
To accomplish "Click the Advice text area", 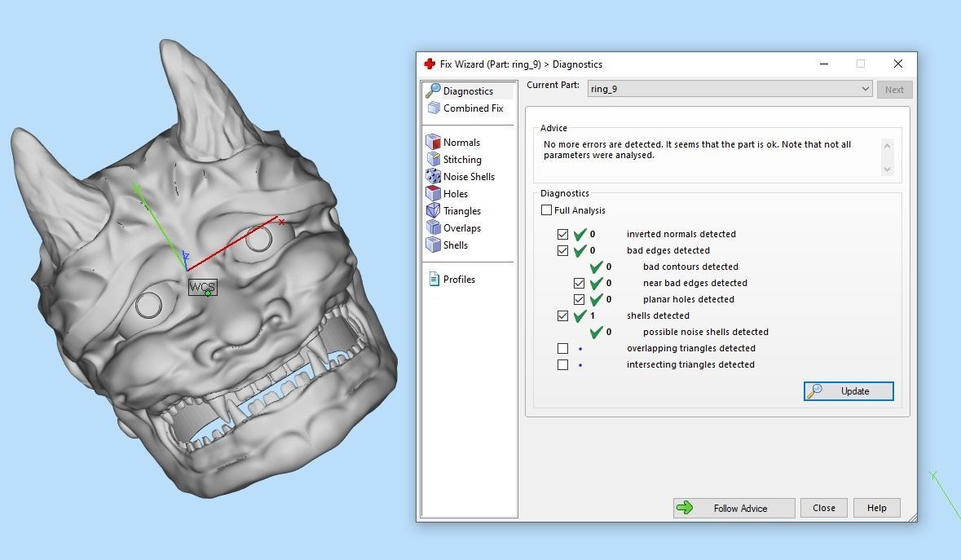I will point(710,157).
